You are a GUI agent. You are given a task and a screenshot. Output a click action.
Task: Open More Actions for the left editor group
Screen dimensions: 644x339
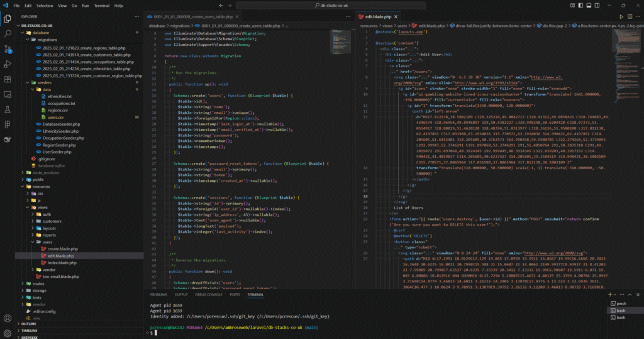(348, 17)
